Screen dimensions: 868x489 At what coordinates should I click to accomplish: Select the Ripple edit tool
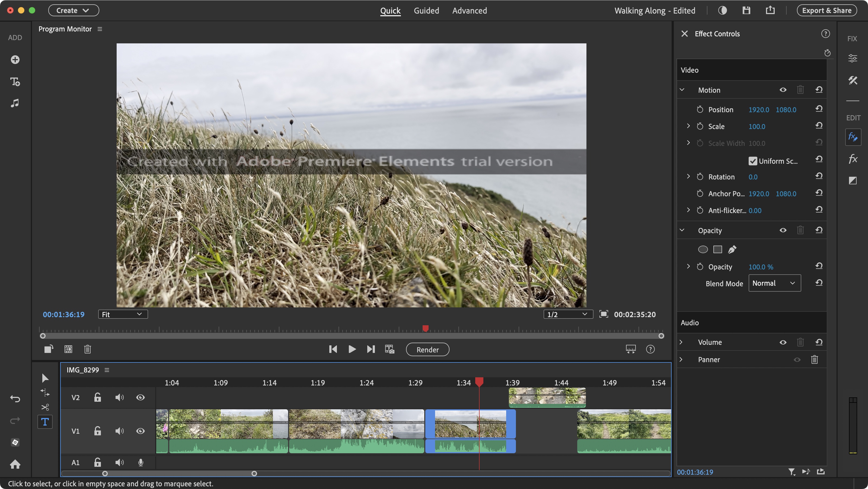tap(45, 393)
